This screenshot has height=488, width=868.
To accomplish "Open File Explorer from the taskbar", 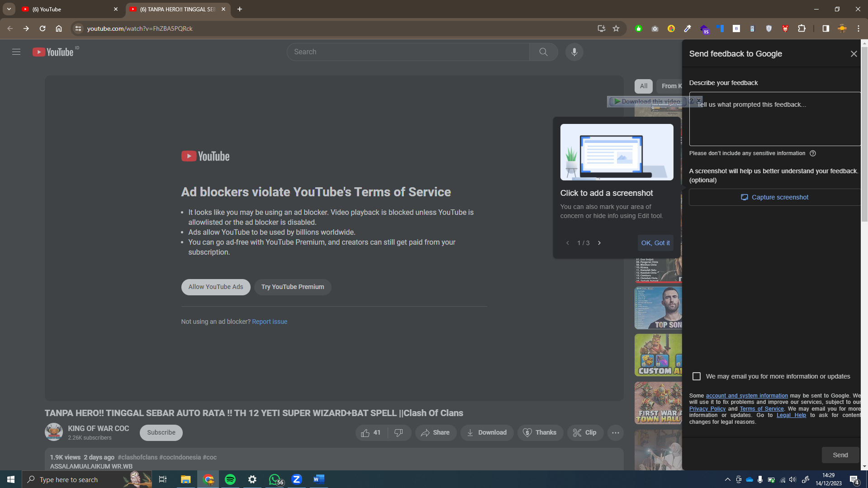I will 186,479.
